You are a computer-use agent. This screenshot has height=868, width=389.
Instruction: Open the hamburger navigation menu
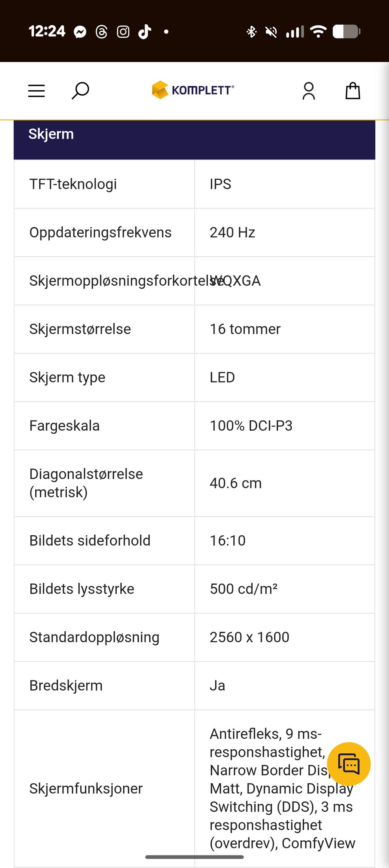click(36, 91)
